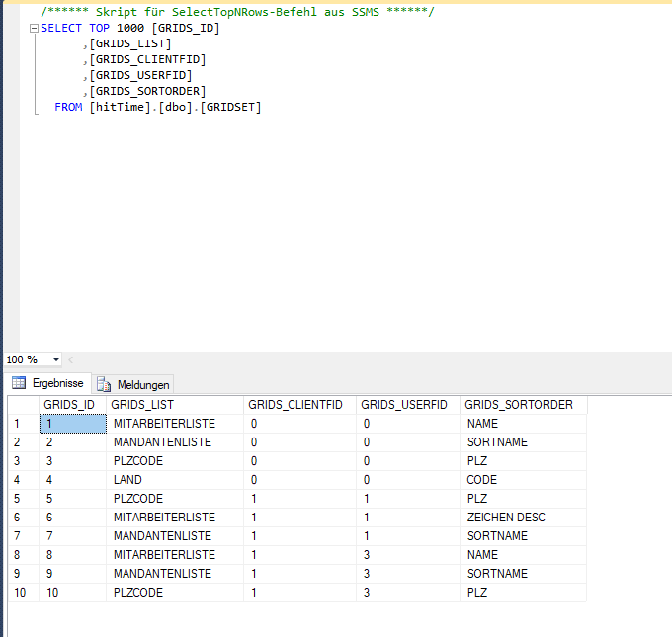The image size is (672, 637).
Task: Click the horizontal scroll left arrow
Action: tap(69, 360)
